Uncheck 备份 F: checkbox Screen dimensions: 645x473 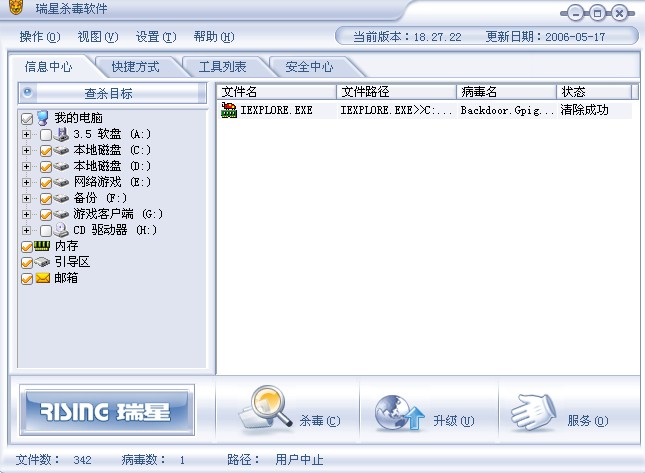(46, 199)
